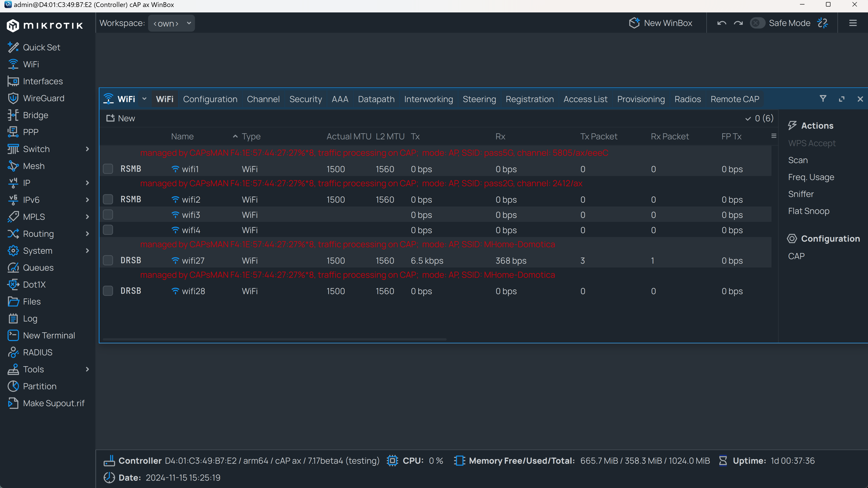Screen dimensions: 868x488
Task: Check the checkbox next to wifi1
Action: point(108,169)
